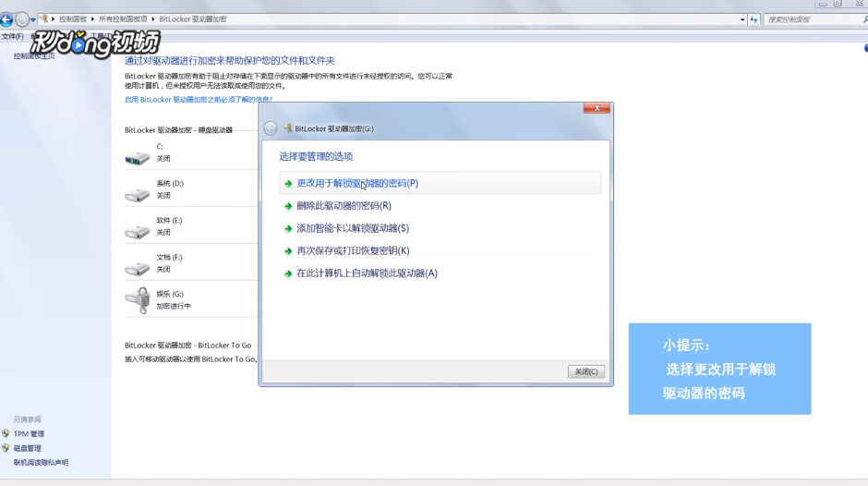Click the 系统 (D:) drive icon
Screen dimensions: 868x486
pos(138,195)
